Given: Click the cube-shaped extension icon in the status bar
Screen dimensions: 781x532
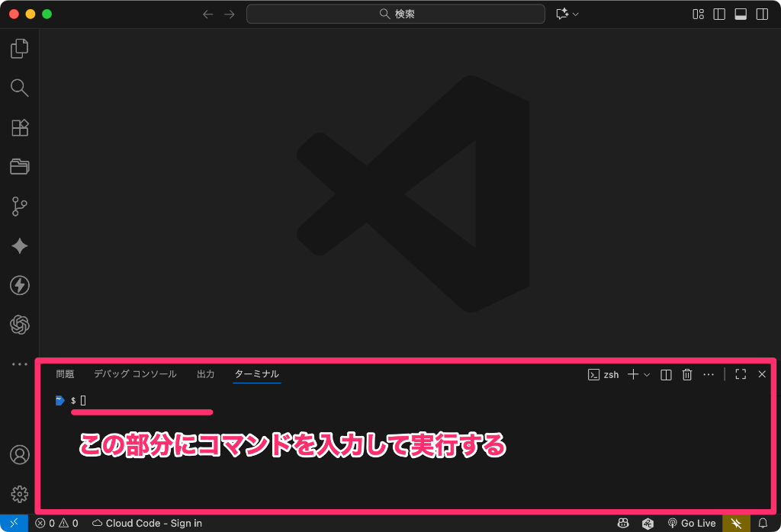Looking at the screenshot, I should tap(648, 524).
